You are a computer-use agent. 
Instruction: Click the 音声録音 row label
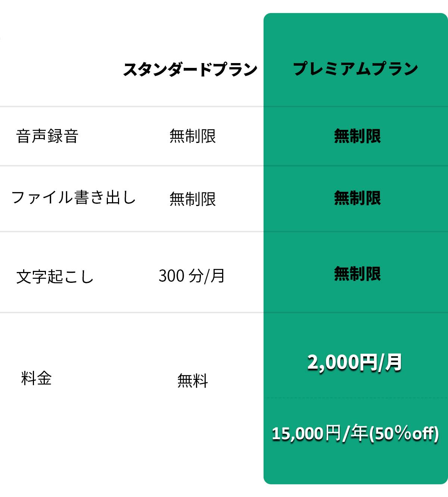tap(47, 136)
